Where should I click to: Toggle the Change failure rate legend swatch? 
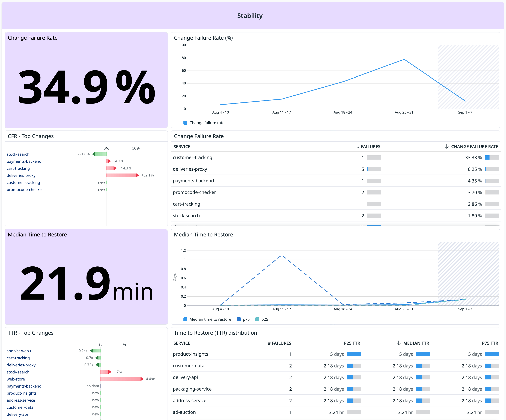click(185, 123)
